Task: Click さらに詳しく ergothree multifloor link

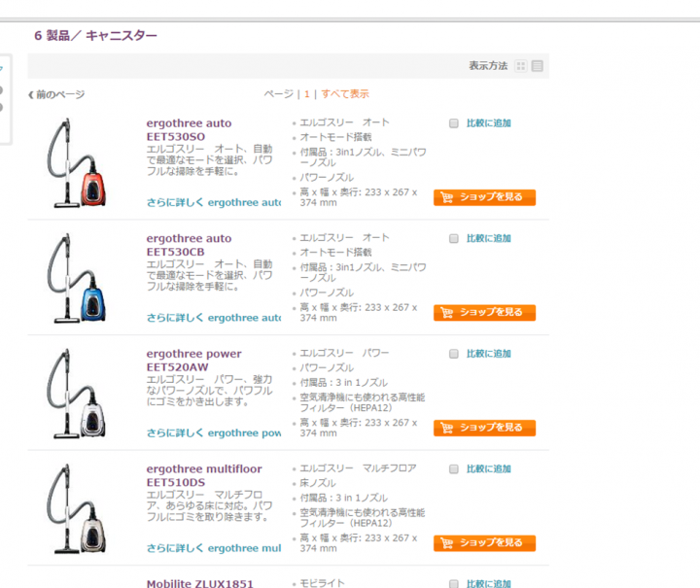Action: [x=214, y=548]
